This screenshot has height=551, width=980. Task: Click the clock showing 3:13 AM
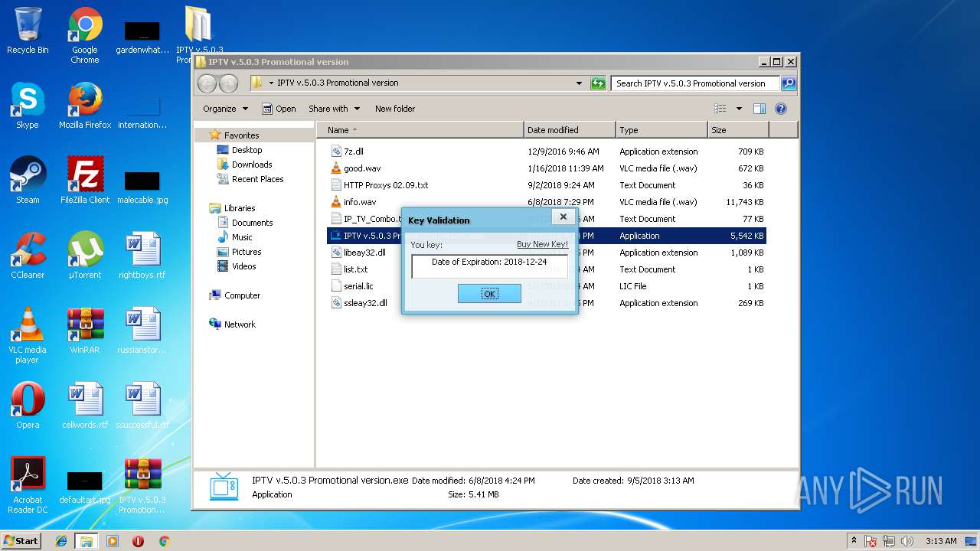coord(941,541)
